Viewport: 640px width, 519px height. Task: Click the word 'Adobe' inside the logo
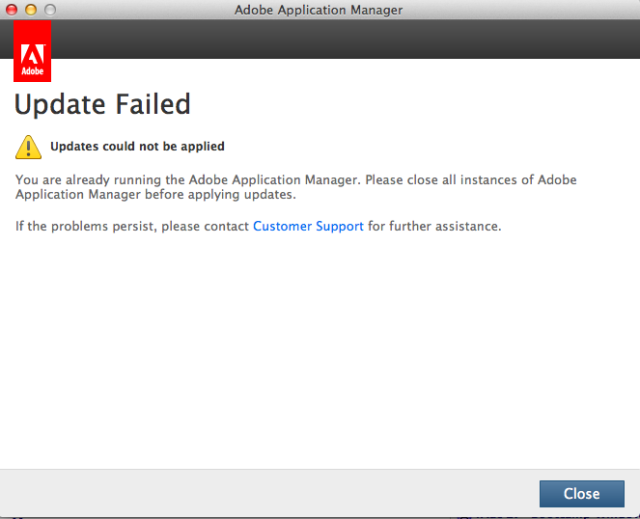(32, 73)
